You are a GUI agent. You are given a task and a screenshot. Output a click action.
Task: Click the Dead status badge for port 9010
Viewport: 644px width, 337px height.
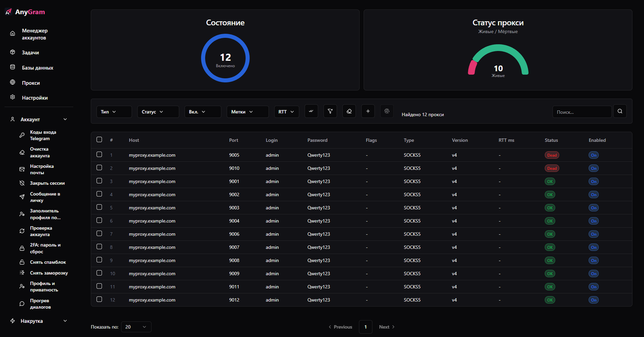click(x=552, y=168)
